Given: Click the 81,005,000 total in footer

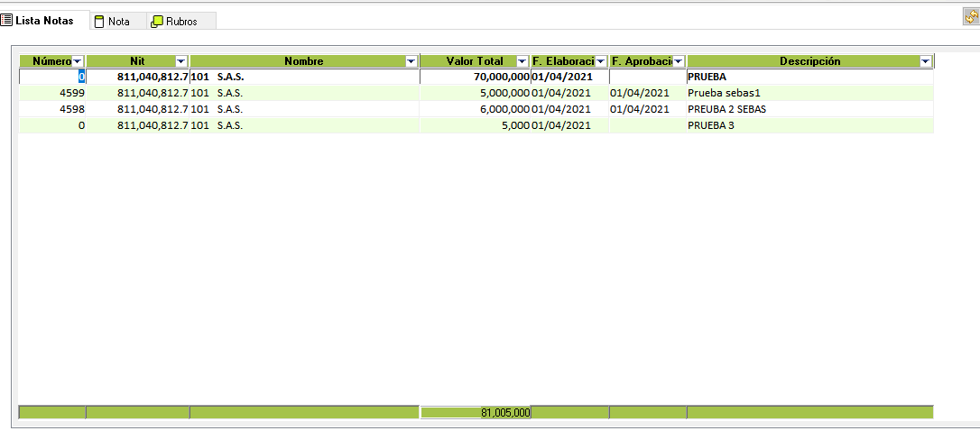Looking at the screenshot, I should (x=476, y=413).
